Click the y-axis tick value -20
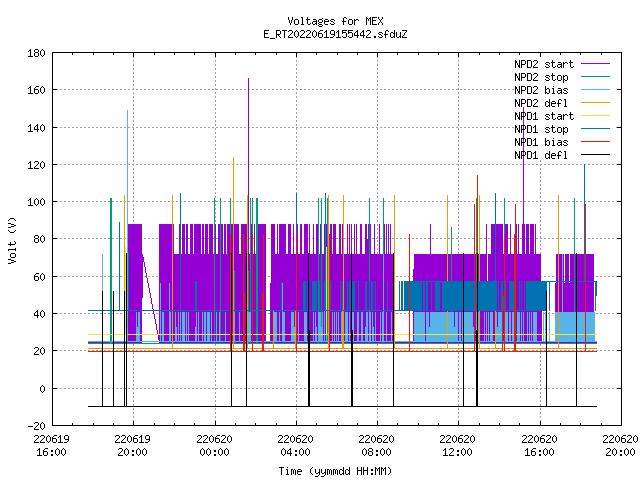The width and height of the screenshot is (640, 480). point(36,426)
